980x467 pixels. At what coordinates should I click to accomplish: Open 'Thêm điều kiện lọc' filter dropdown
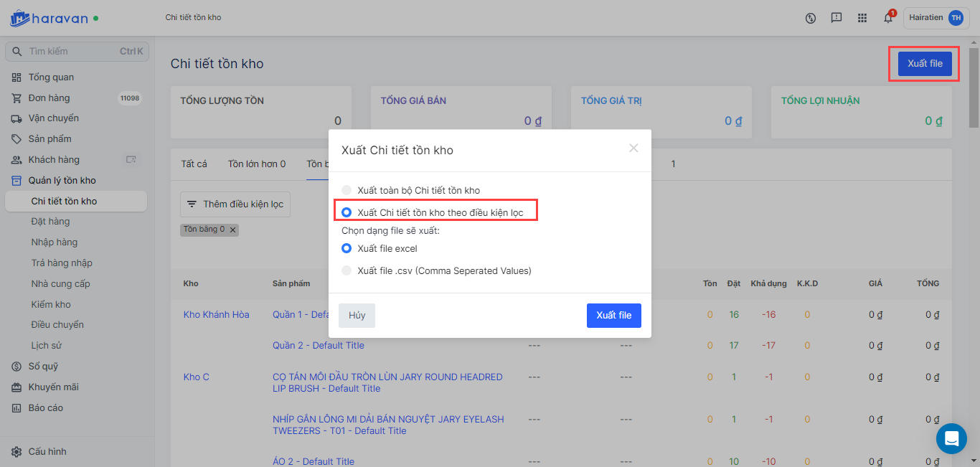[235, 204]
